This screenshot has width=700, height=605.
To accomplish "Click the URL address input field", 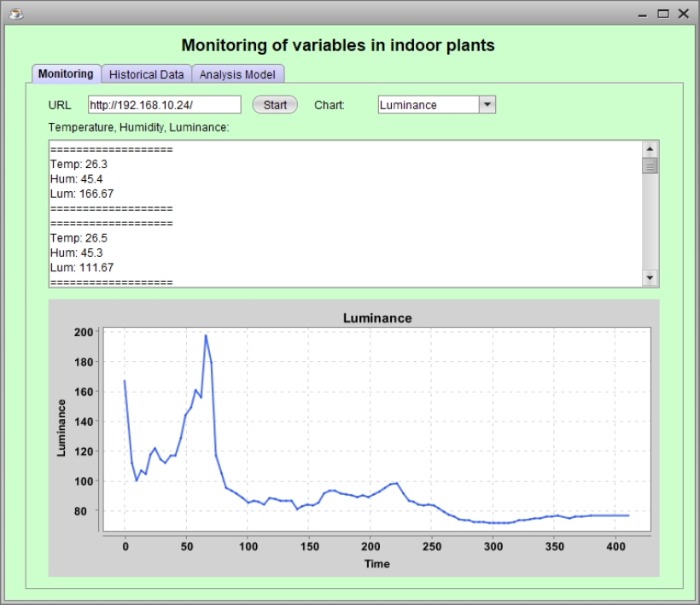I will tap(164, 105).
